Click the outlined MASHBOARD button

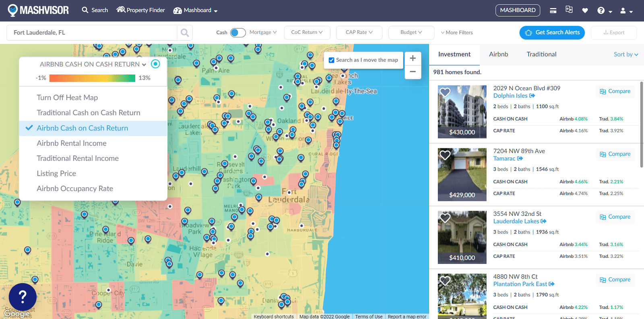[518, 10]
